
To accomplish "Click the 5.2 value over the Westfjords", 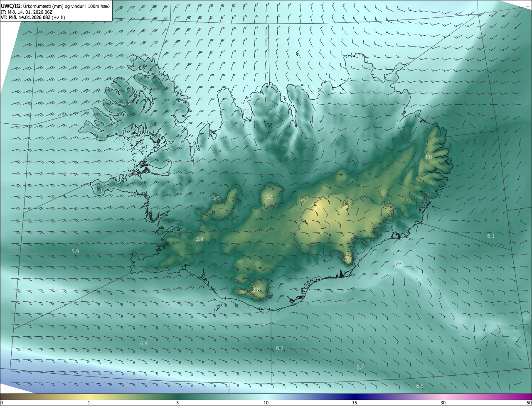I will 127,103.
